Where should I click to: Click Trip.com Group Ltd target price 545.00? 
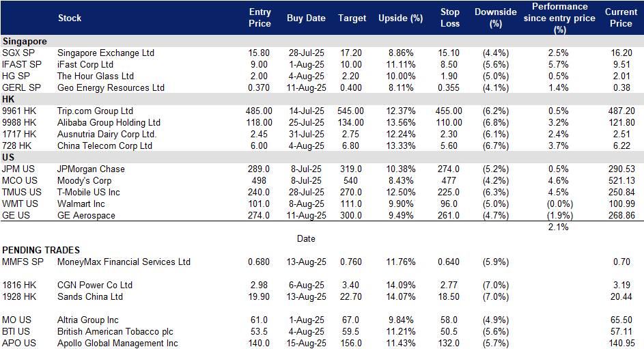[351, 111]
